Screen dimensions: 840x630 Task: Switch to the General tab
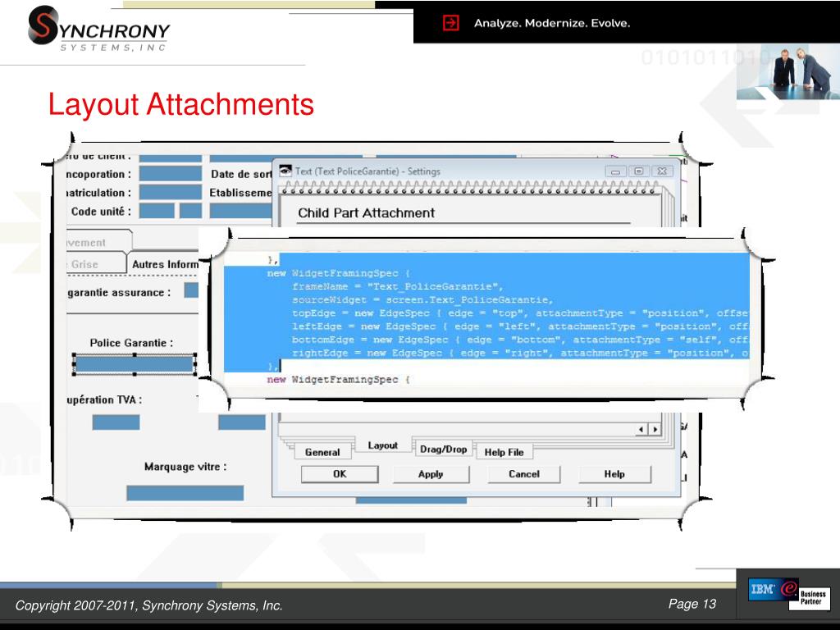click(322, 452)
